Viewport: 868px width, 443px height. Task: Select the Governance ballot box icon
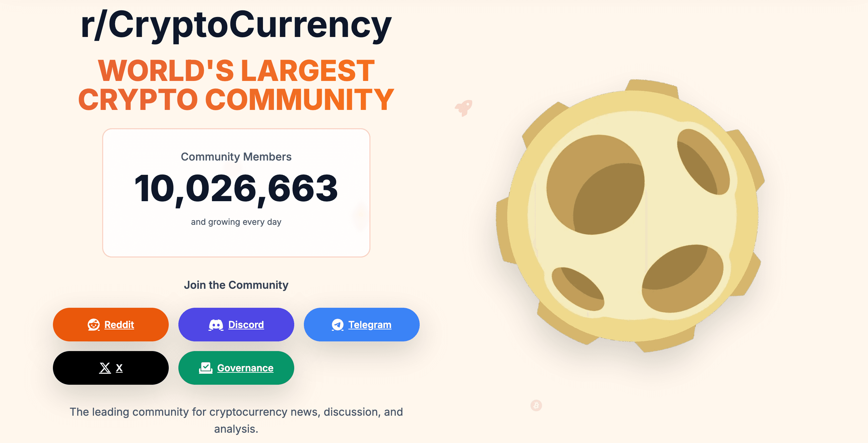click(206, 368)
